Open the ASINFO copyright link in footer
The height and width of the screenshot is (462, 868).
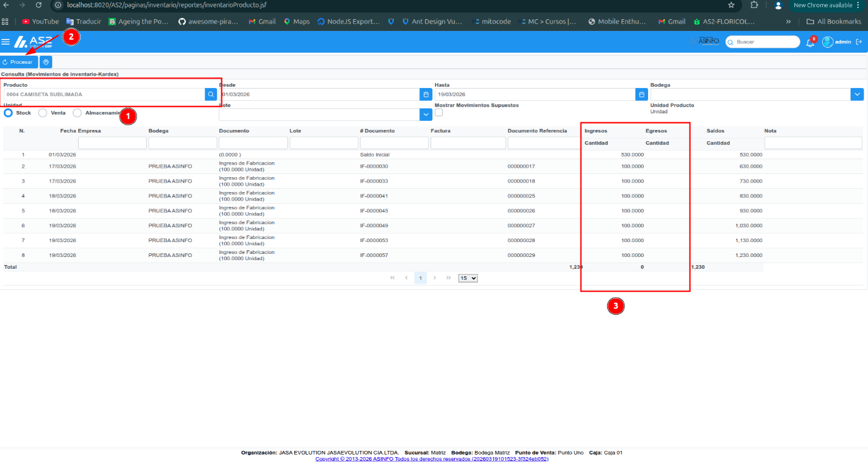point(432,459)
